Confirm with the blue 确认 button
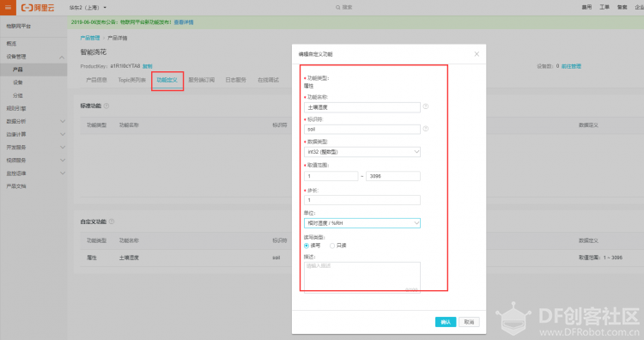644x340 pixels. (x=446, y=322)
